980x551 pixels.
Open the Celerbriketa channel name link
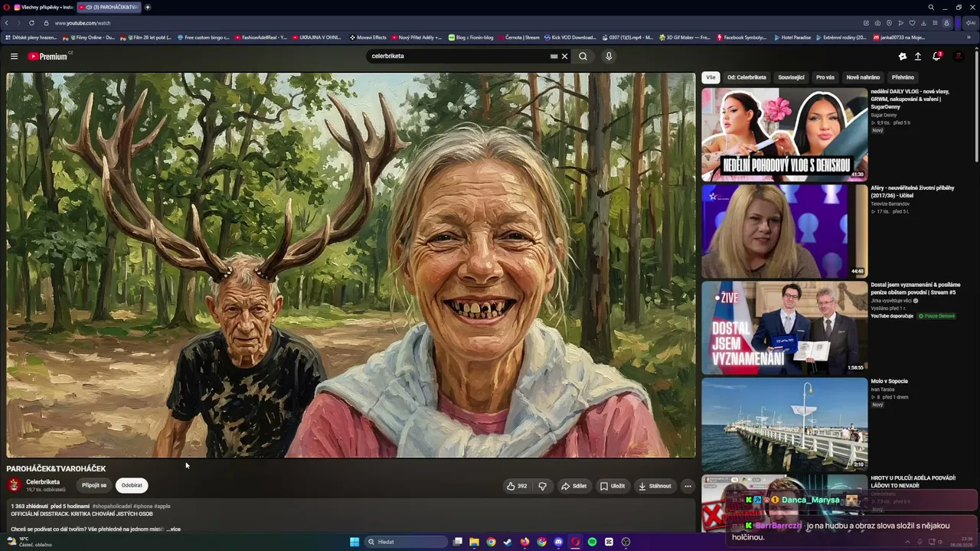coord(43,482)
